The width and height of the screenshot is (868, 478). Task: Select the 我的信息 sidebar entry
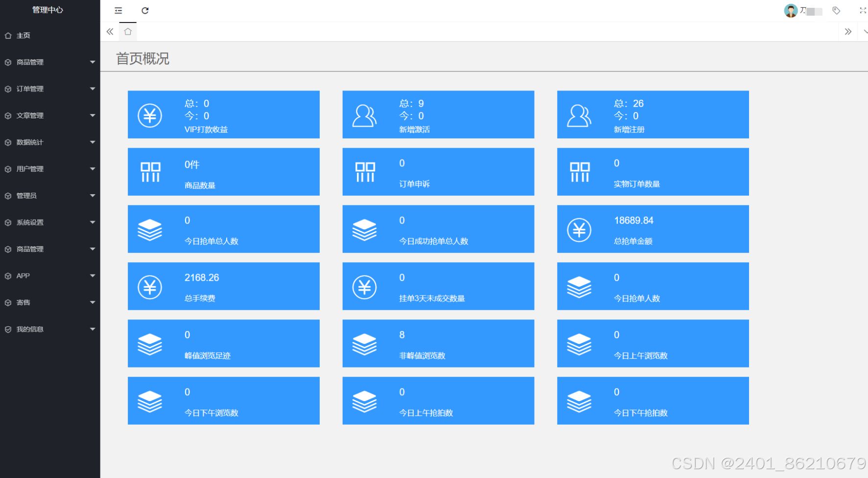click(50, 329)
